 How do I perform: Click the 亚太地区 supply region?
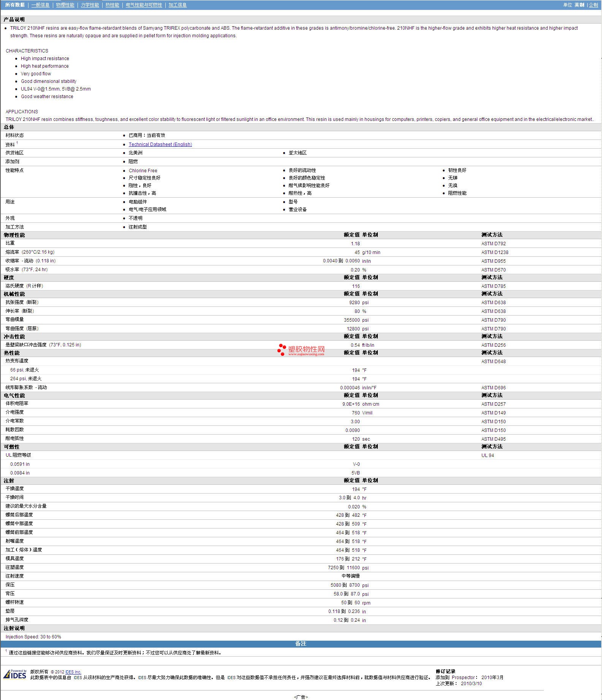pyautogui.click(x=298, y=153)
